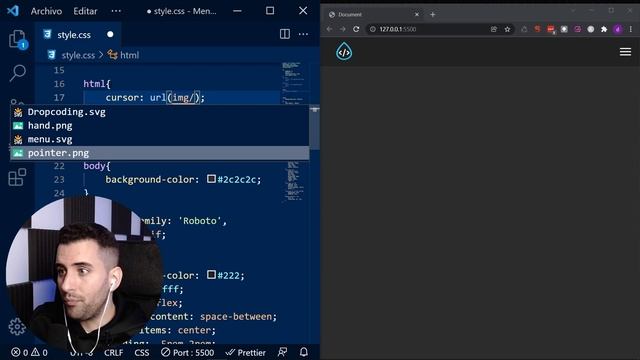Open the #2c2c2c color swatch picker
Image resolution: width=640 pixels, height=360 pixels.
click(211, 179)
